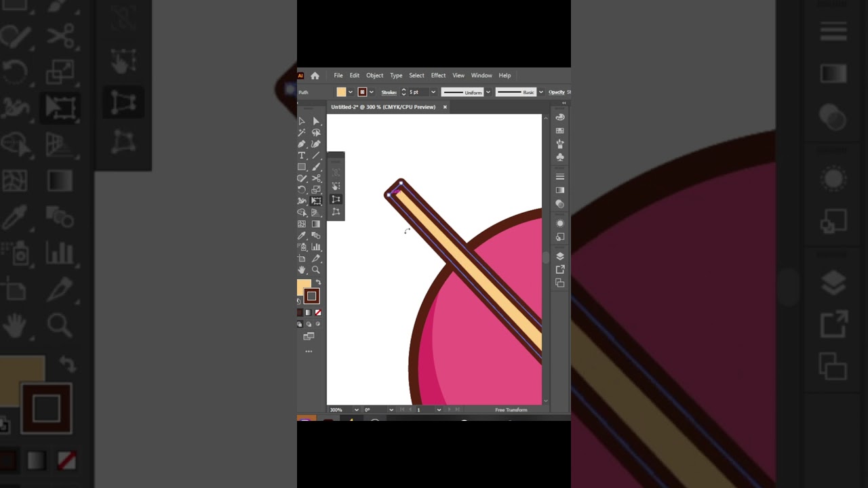
Task: Select the Rotate tool
Action: tap(302, 190)
